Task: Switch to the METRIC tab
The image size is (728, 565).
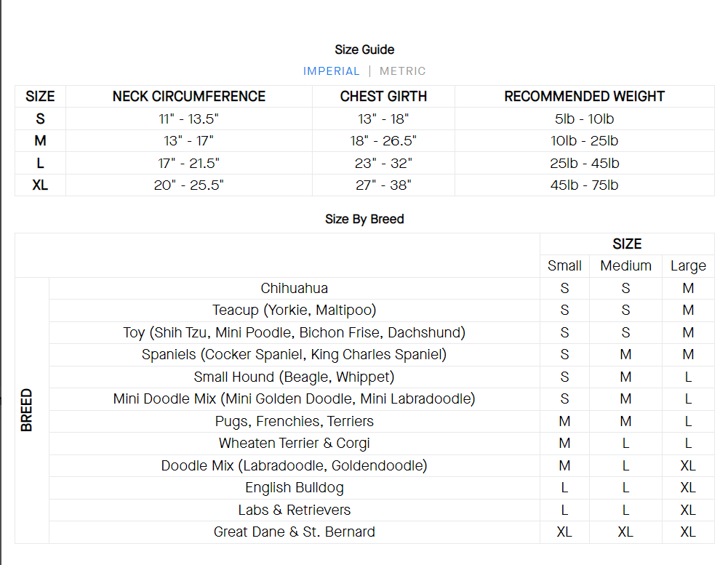Action: point(403,71)
